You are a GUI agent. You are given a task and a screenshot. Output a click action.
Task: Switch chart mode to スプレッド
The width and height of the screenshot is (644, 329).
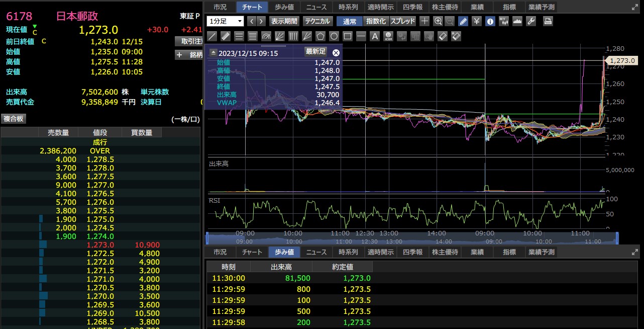[x=403, y=21]
